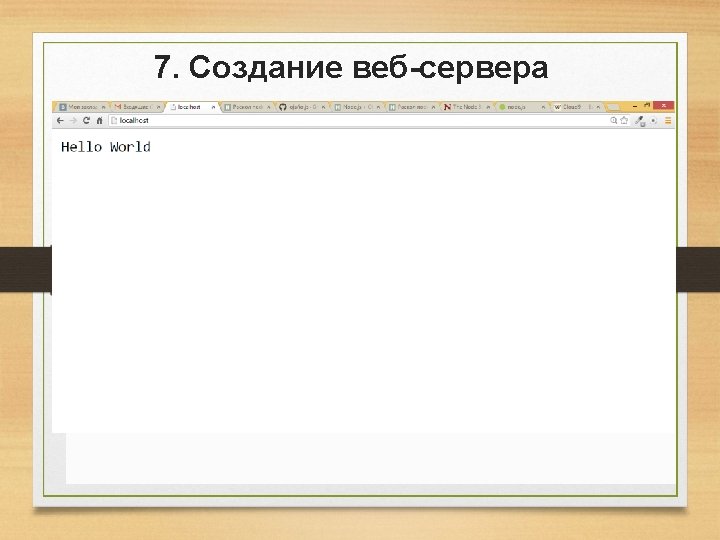Image resolution: width=720 pixels, height=540 pixels.
Task: Open a new tab button
Action: (x=613, y=107)
